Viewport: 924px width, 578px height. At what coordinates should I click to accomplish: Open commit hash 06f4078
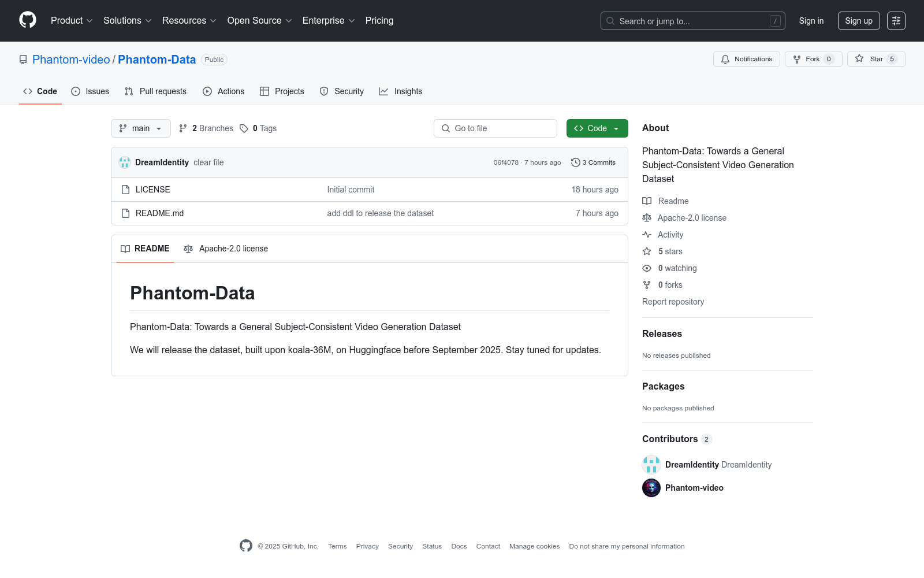pyautogui.click(x=506, y=162)
